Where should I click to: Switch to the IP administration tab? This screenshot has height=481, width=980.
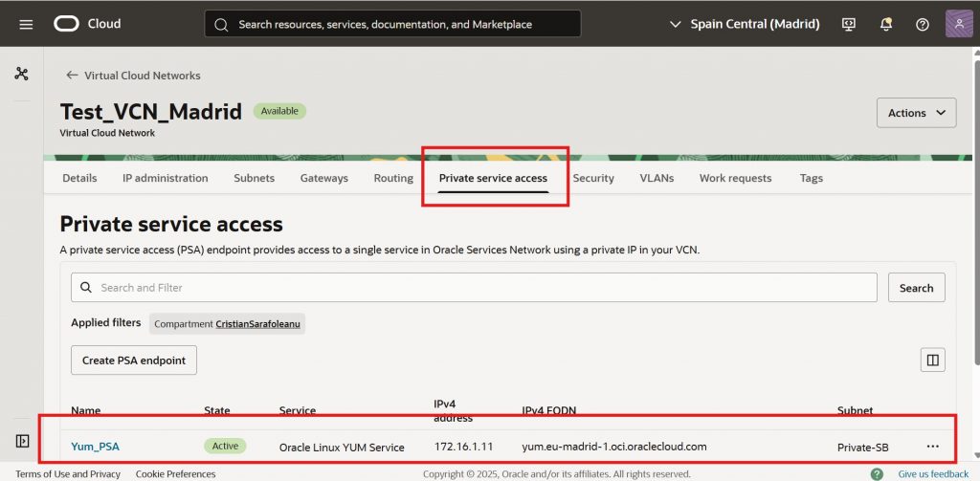pos(165,178)
